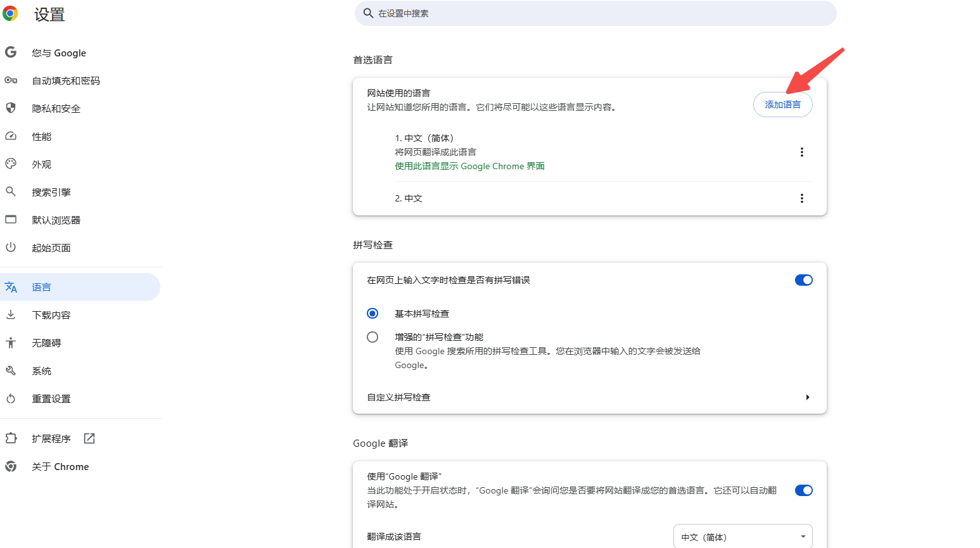The height and width of the screenshot is (548, 980).
Task: Click the translate icon next to 语言
Action: [x=11, y=287]
